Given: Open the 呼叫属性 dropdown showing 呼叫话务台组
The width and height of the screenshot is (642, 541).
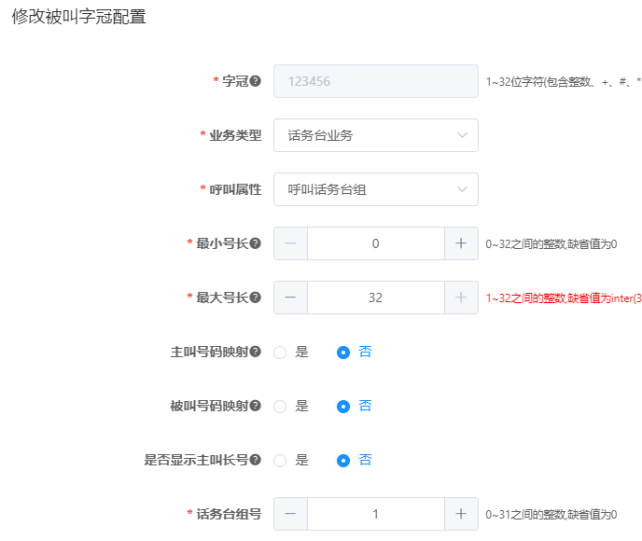Looking at the screenshot, I should click(376, 189).
